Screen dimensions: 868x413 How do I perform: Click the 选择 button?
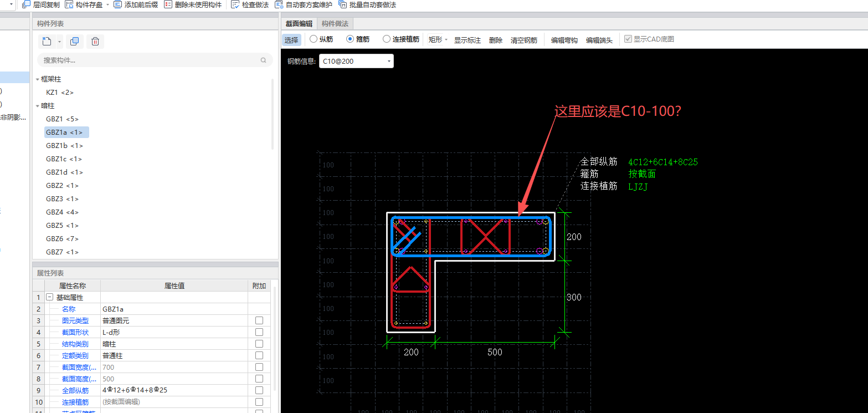(291, 40)
